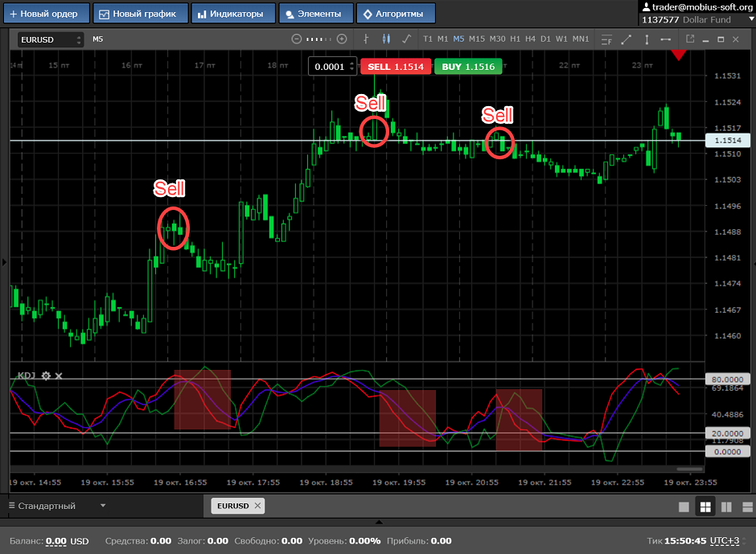Switch chart to candlestick display

point(386,39)
